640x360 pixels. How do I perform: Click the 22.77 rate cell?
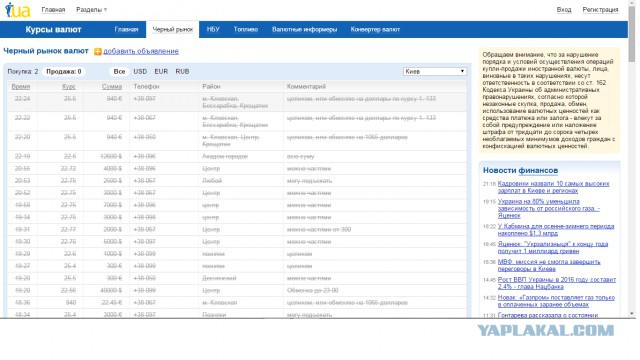(68, 229)
